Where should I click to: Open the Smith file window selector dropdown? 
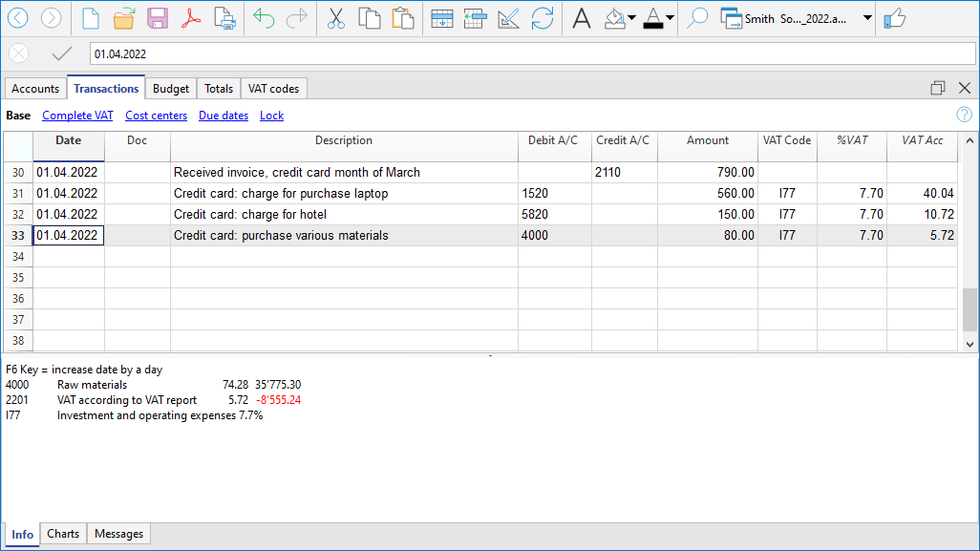pyautogui.click(x=867, y=18)
